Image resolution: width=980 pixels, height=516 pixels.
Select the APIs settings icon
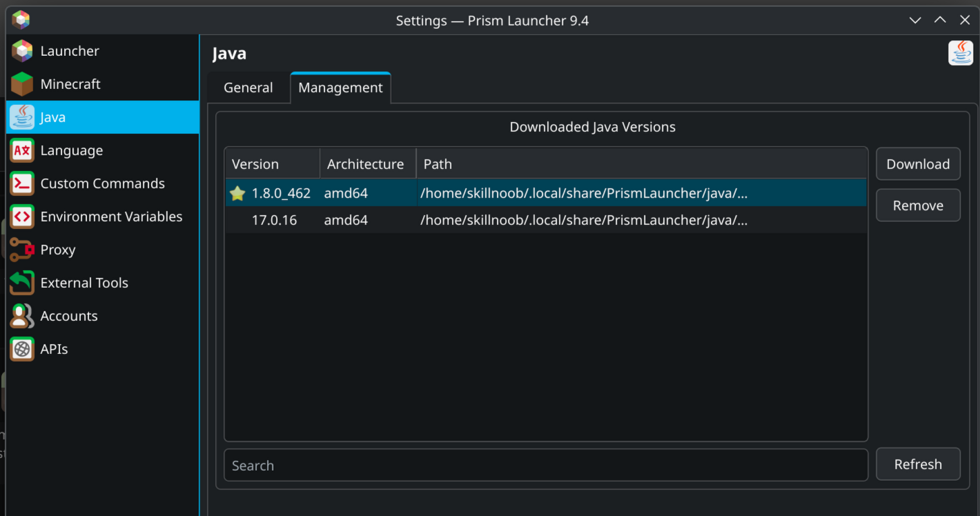22,349
